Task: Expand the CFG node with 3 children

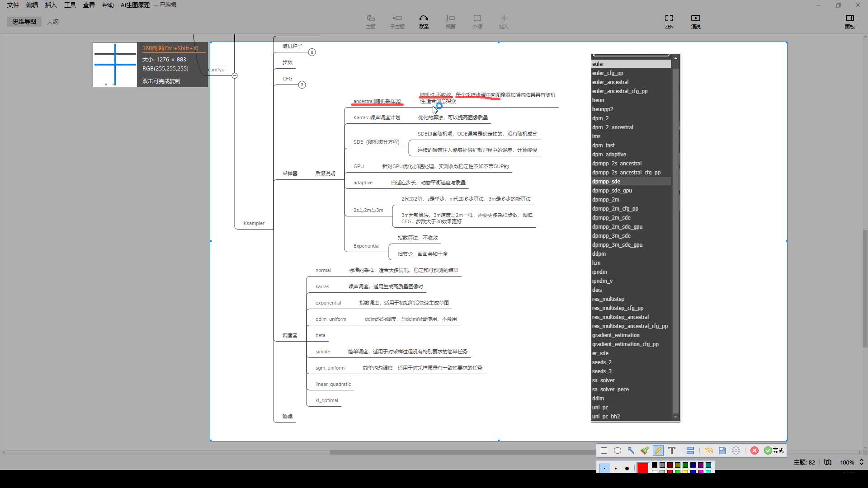Action: click(x=302, y=84)
